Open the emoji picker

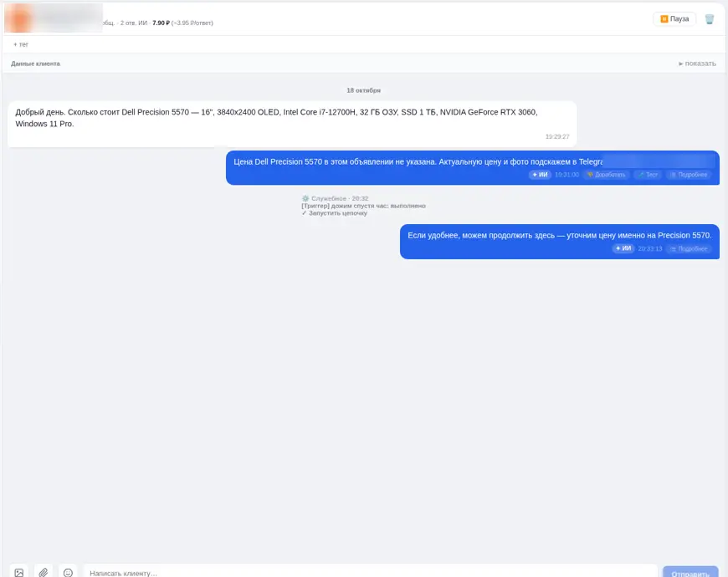pos(68,572)
